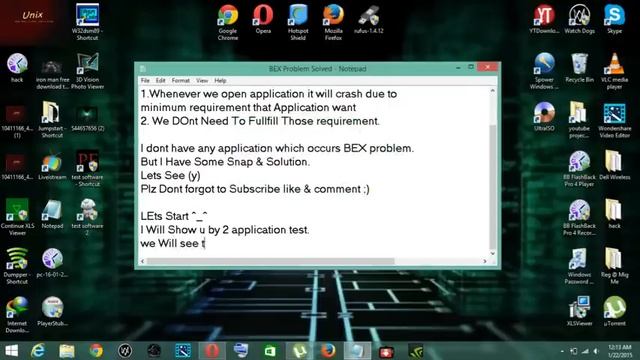Viewport: 640px width, 360px height.
Task: Select the PlayerStub desktop icon
Action: click(x=52, y=311)
